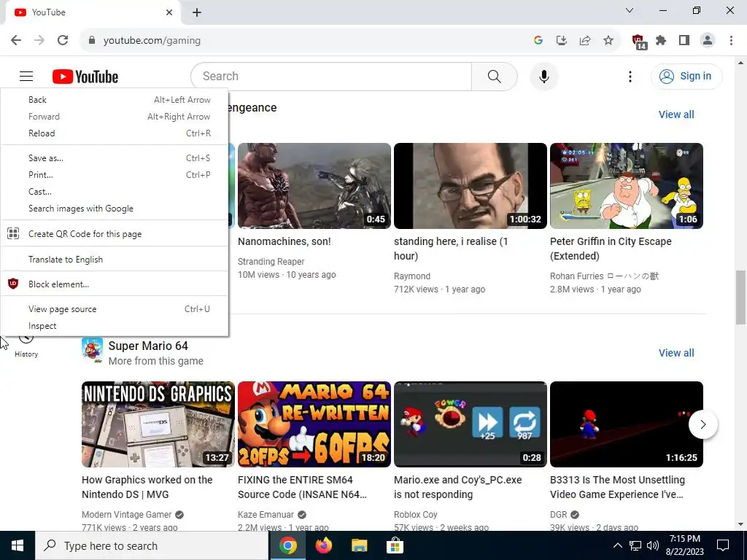Viewport: 747px width, 560px height.
Task: Click Modern Vintage Gamer channel link
Action: 126,515
